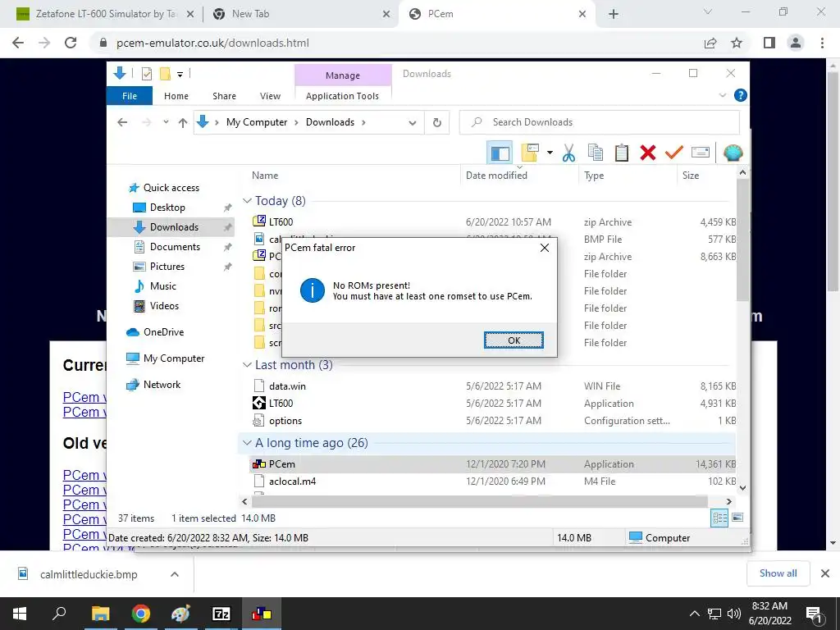This screenshot has height=630, width=840.
Task: Expand the address bar history dropdown
Action: tap(413, 123)
